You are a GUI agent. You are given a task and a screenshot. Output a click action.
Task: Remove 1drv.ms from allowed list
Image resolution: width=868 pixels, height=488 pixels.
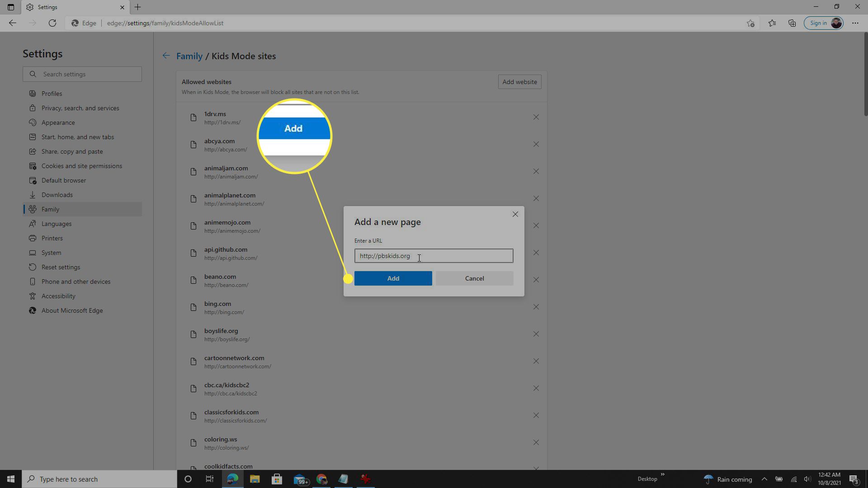tap(536, 117)
